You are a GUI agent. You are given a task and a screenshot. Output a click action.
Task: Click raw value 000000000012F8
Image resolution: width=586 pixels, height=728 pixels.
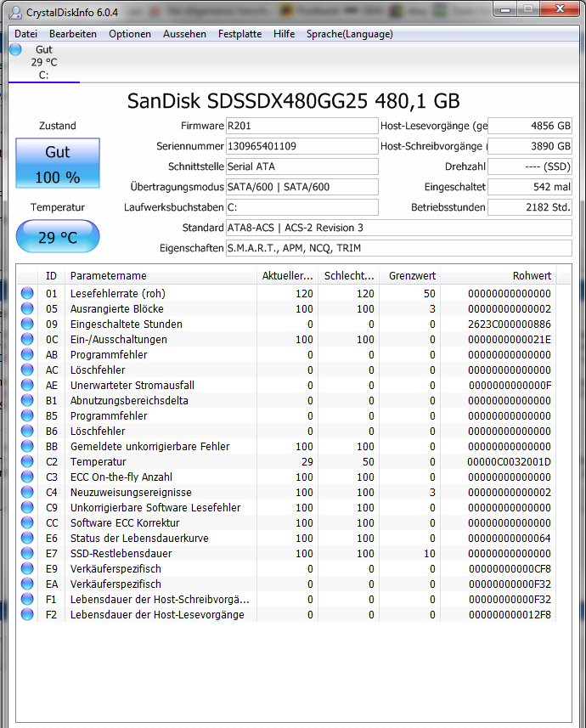510,615
